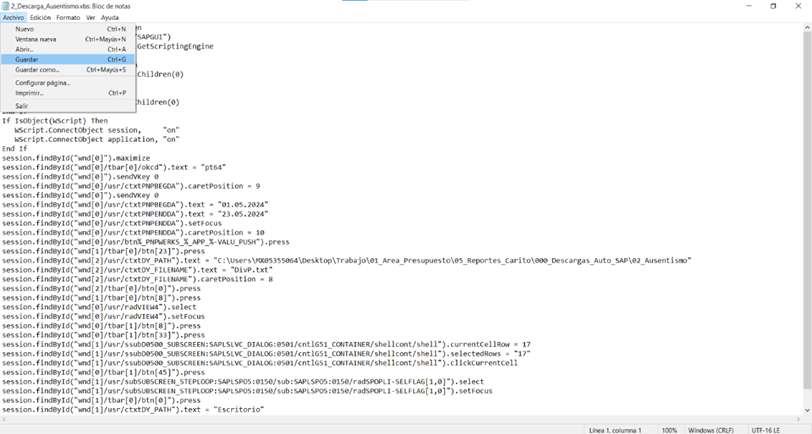Select Guardar como... menu entry
This screenshot has height=434, width=812.
click(37, 70)
